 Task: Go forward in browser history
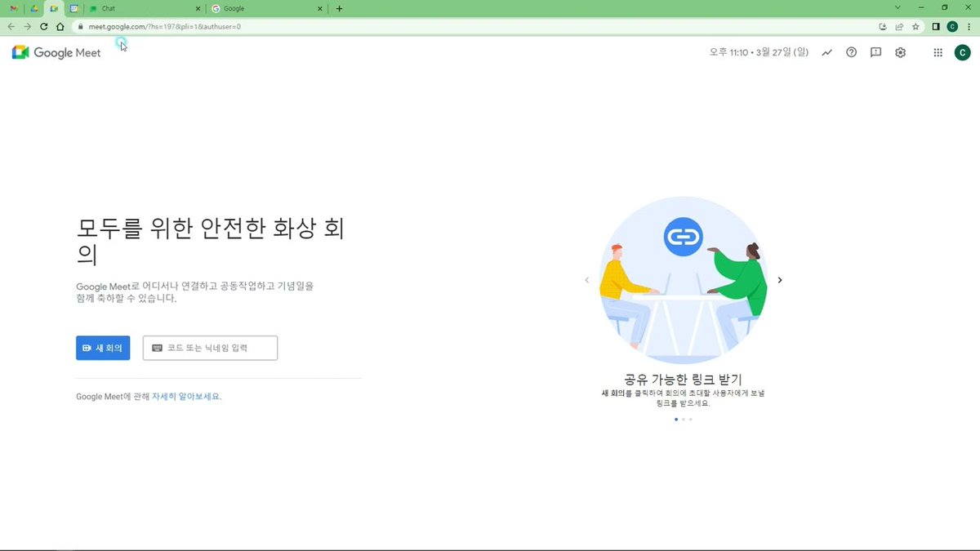tap(28, 26)
